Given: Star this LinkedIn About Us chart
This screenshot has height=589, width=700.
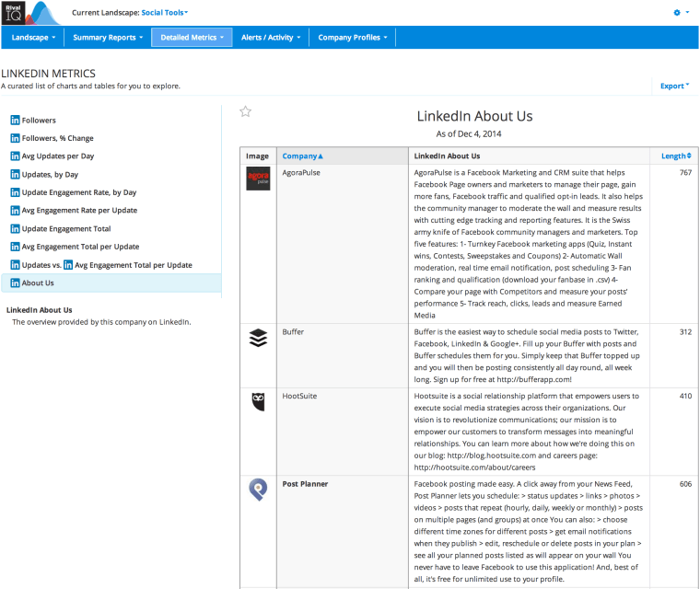Looking at the screenshot, I should (x=245, y=111).
